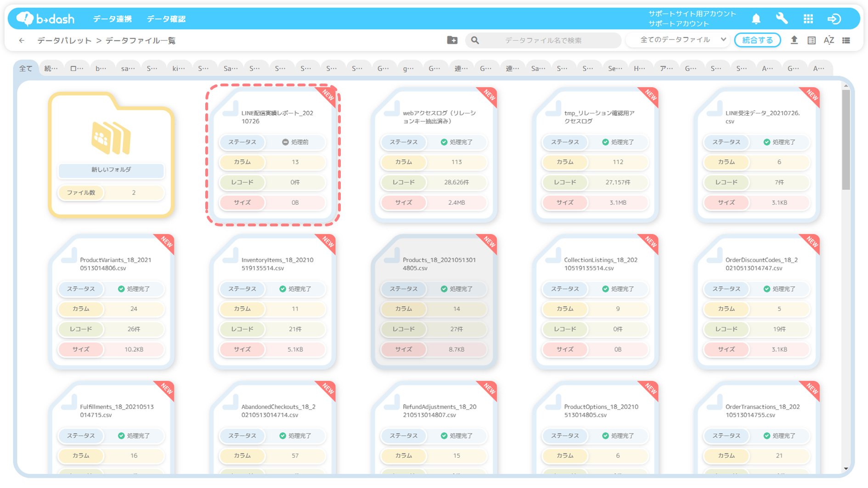
Task: Click the logout arrow icon
Action: [x=834, y=19]
